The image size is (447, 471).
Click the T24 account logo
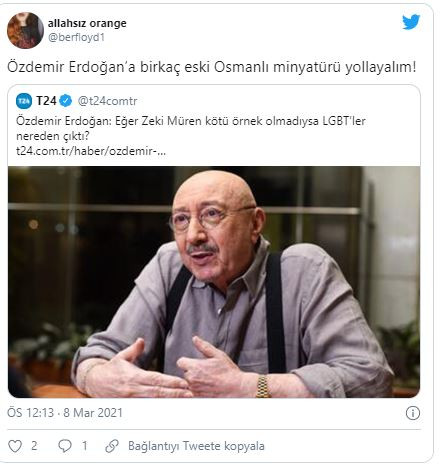(24, 101)
